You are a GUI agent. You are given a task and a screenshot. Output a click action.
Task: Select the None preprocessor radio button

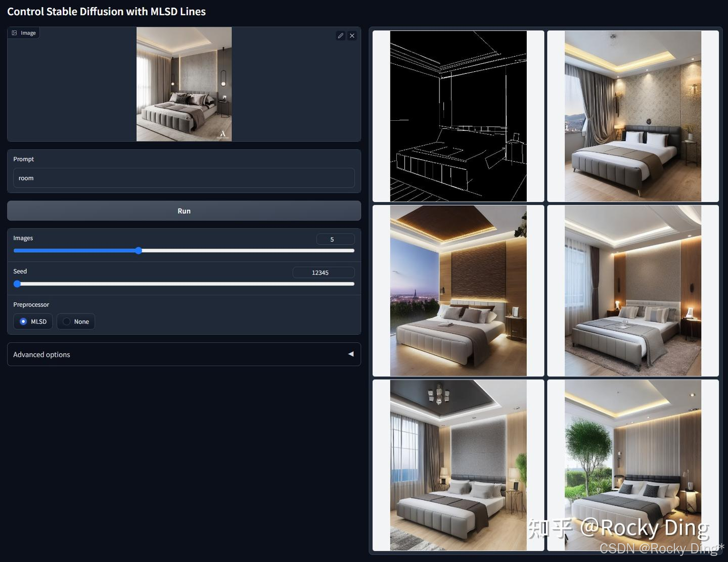(66, 321)
